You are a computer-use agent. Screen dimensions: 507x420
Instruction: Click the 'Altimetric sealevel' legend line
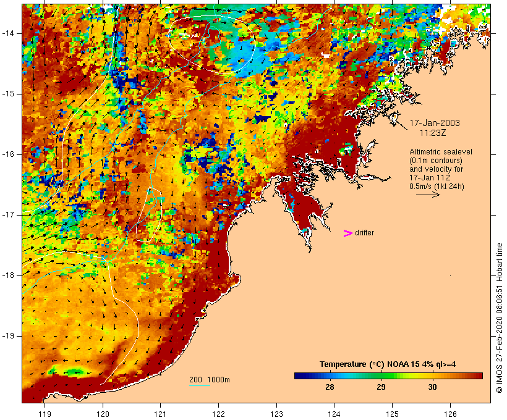(441, 152)
